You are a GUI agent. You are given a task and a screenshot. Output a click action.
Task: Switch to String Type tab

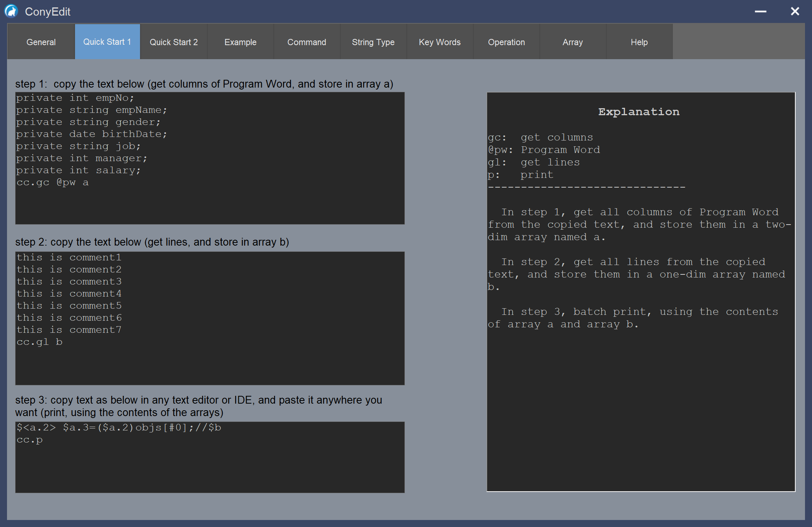tap(373, 42)
